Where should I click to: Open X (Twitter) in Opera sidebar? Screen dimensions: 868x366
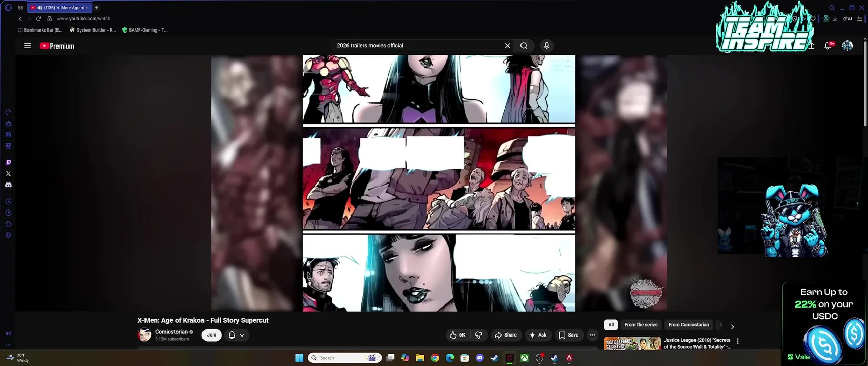point(8,174)
